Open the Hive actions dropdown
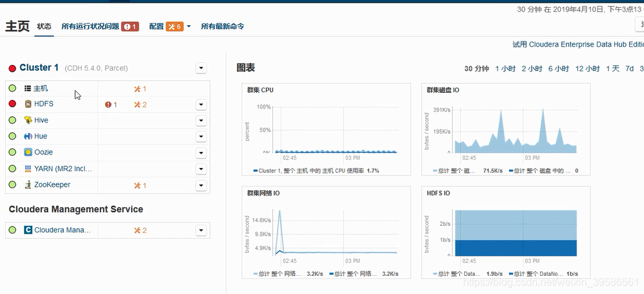 coord(201,121)
